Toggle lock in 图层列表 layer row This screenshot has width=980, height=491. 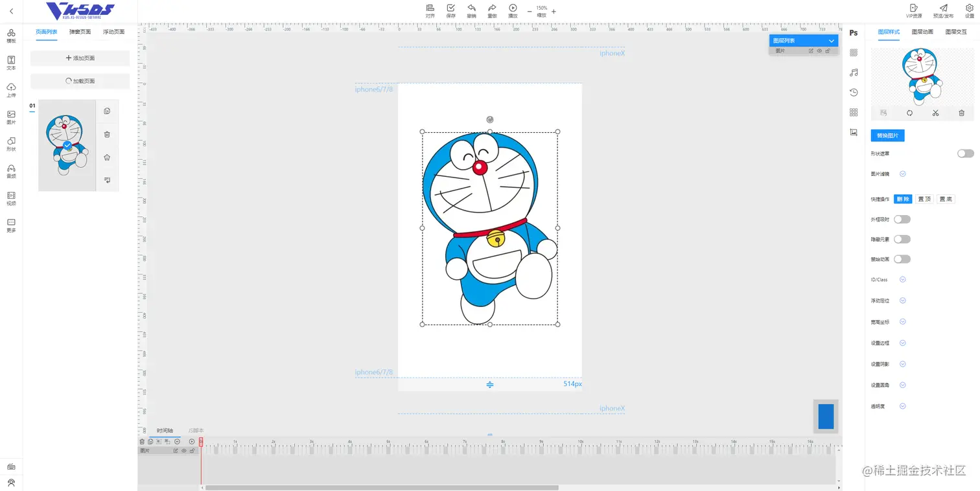pyautogui.click(x=828, y=51)
